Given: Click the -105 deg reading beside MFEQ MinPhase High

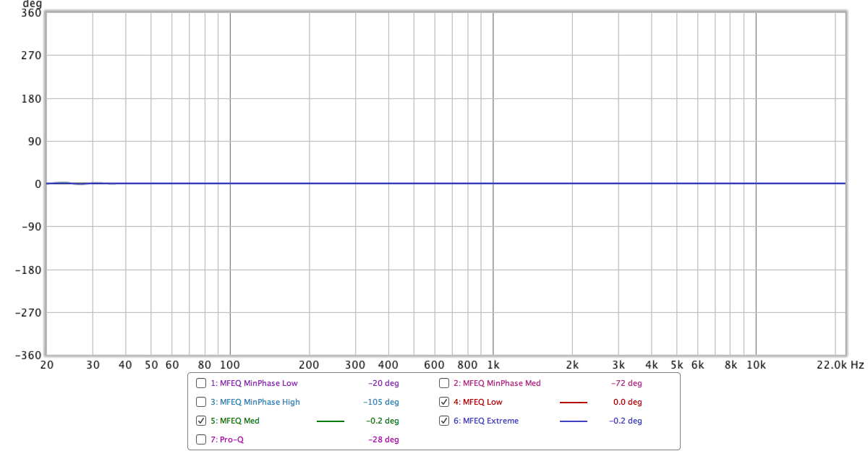Looking at the screenshot, I should (382, 402).
